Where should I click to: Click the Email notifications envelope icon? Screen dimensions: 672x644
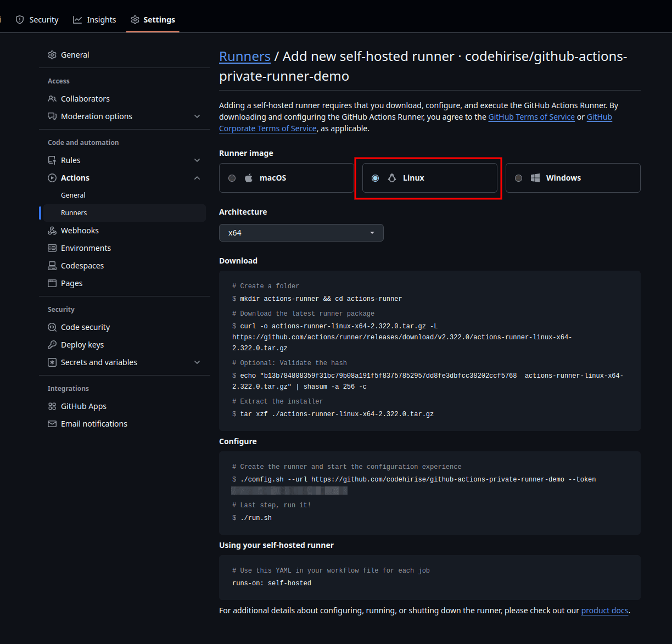pyautogui.click(x=52, y=423)
